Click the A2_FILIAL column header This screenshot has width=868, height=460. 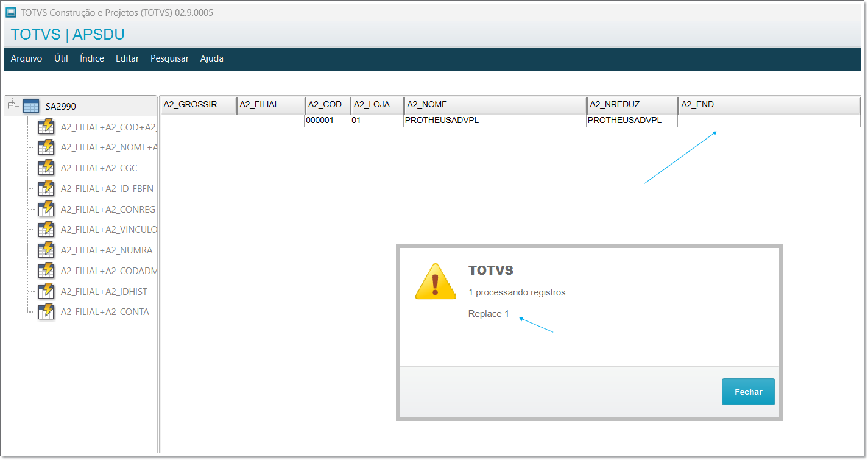coord(270,105)
